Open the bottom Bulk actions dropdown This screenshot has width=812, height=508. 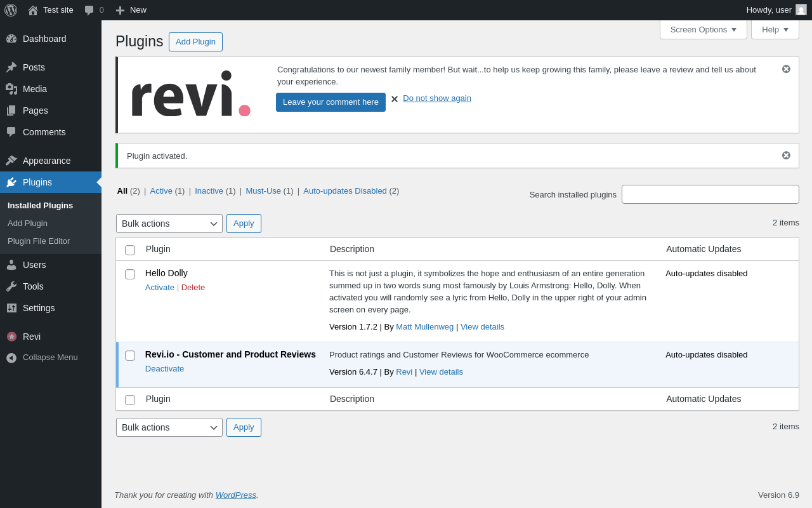[x=169, y=427]
